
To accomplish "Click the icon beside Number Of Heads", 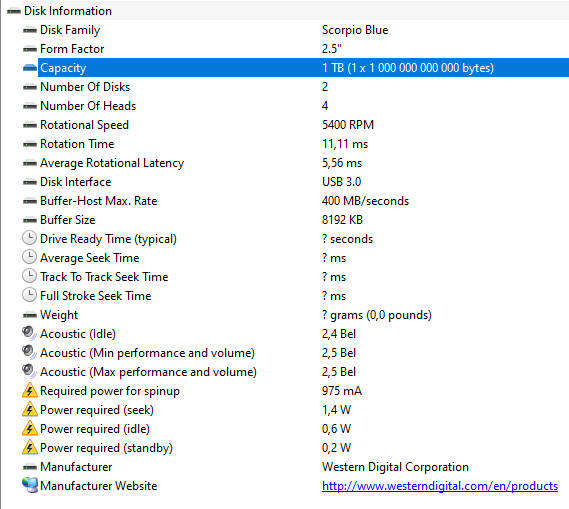I will pos(30,106).
